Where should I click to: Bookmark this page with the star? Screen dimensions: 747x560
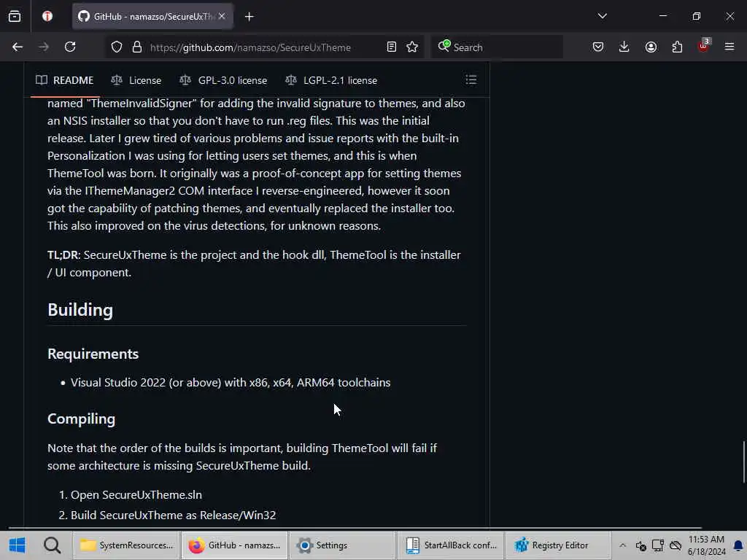click(x=412, y=47)
